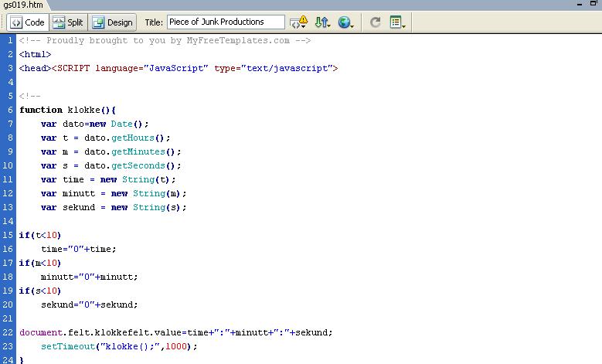The height and width of the screenshot is (364, 602).
Task: Open browser check errors warning icon
Action: click(x=299, y=22)
